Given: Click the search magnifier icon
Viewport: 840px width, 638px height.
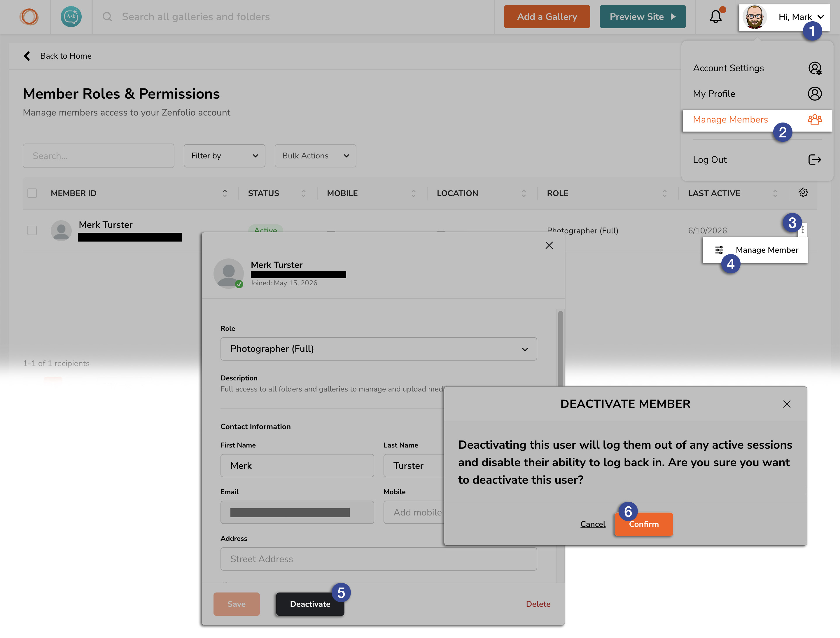Looking at the screenshot, I should coord(107,17).
